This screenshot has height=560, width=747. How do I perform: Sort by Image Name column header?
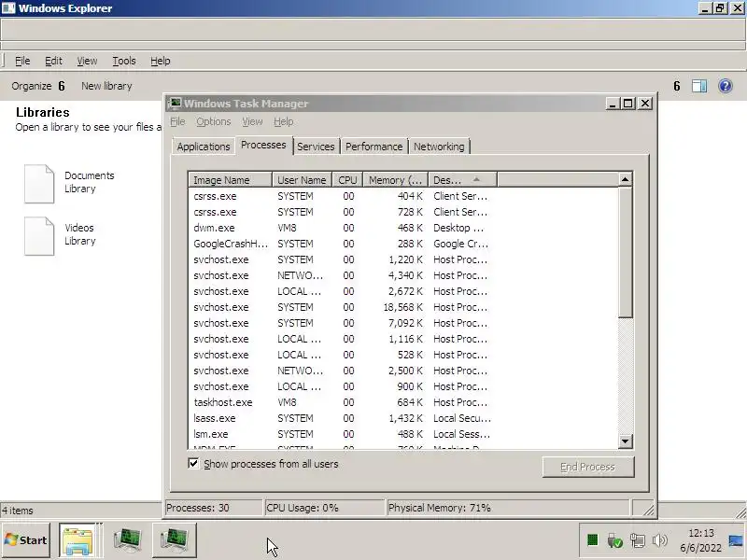[230, 180]
